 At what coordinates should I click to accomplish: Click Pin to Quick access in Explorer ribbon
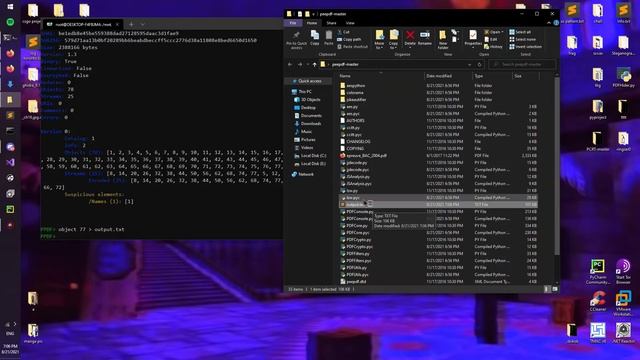[x=296, y=40]
